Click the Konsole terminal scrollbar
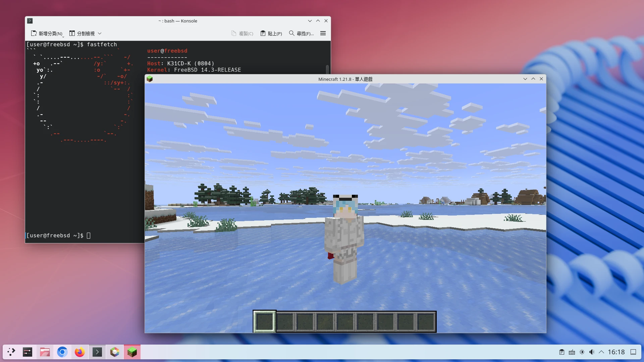The height and width of the screenshot is (362, 644). tap(327, 69)
